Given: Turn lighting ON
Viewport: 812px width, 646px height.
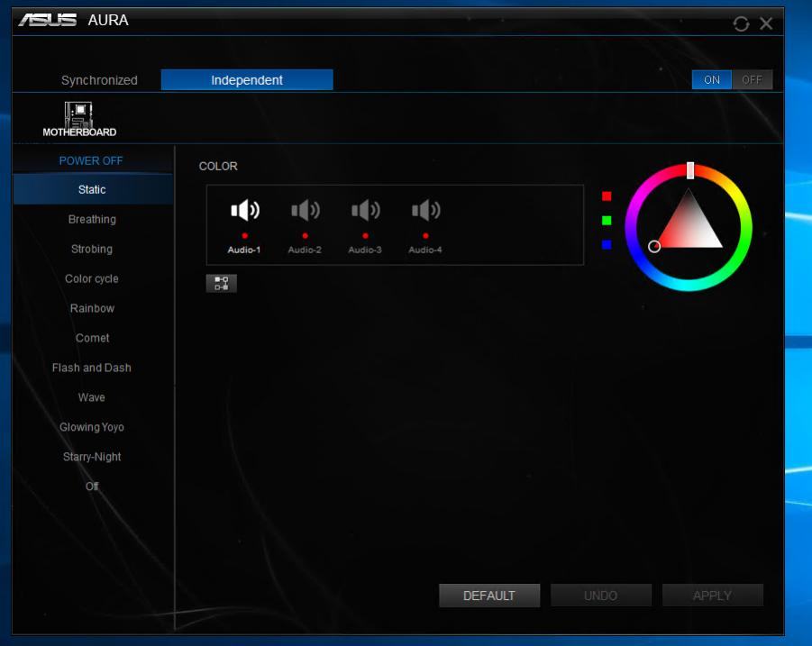Looking at the screenshot, I should point(712,79).
